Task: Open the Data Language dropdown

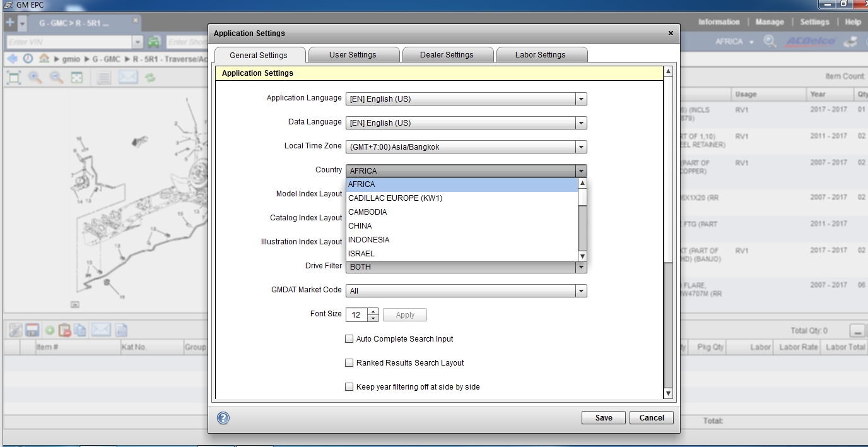Action: 466,123
